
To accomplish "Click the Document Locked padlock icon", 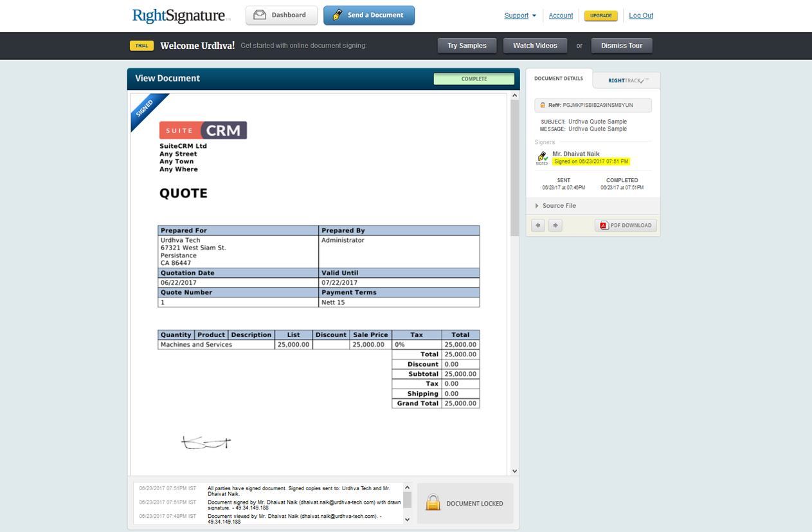I will [433, 503].
